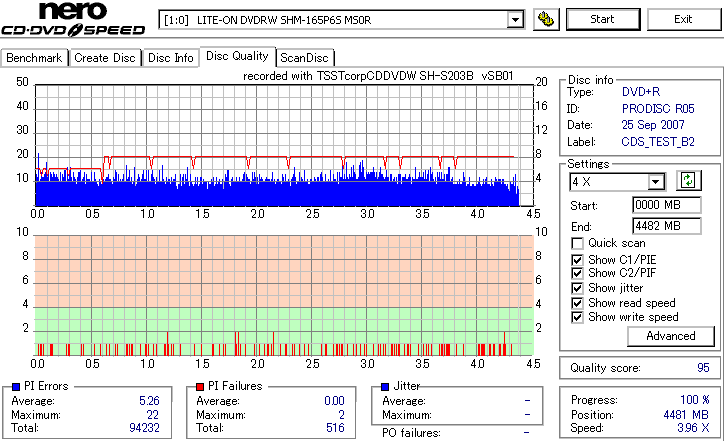The height and width of the screenshot is (441, 724).
Task: Click the recorded with TSSTcorp text
Action: coord(378,76)
